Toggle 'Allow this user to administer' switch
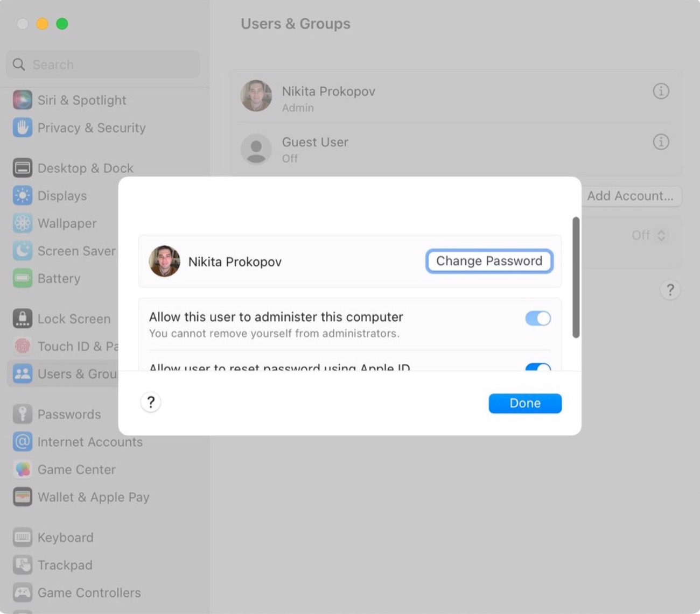The width and height of the screenshot is (700, 614). 538,318
